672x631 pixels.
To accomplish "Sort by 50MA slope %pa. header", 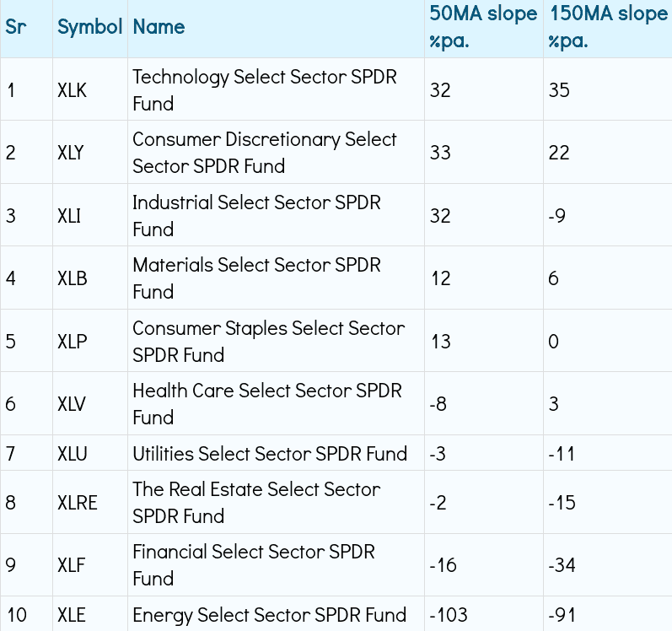I will (483, 26).
